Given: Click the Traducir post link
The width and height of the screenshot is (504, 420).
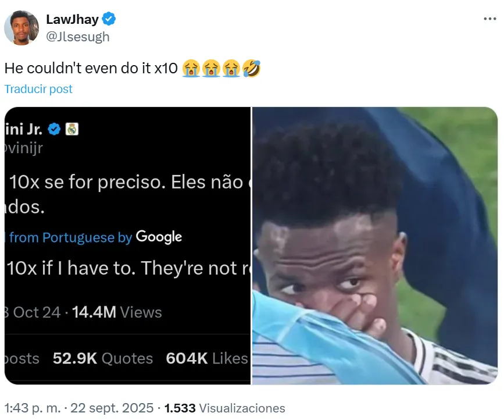Looking at the screenshot, I should pyautogui.click(x=38, y=89).
